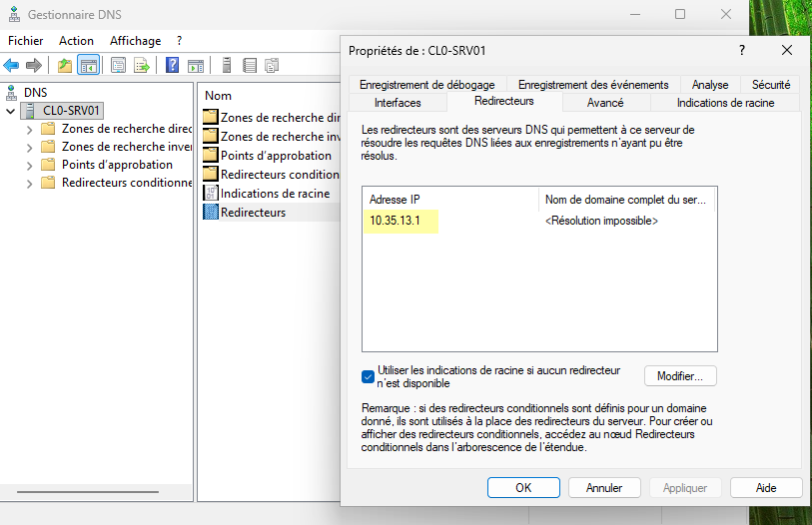The width and height of the screenshot is (812, 525).
Task: Click the Appliquer button
Action: click(x=685, y=488)
